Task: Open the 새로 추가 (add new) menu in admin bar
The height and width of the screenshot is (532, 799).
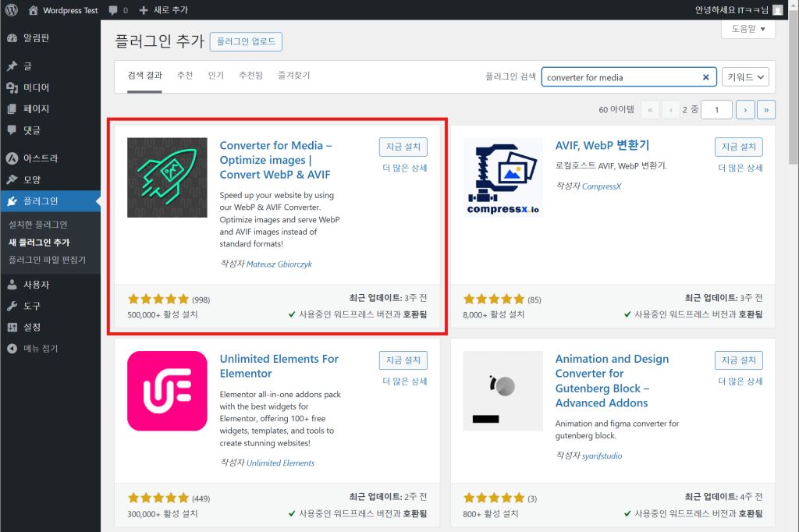Action: [x=164, y=10]
